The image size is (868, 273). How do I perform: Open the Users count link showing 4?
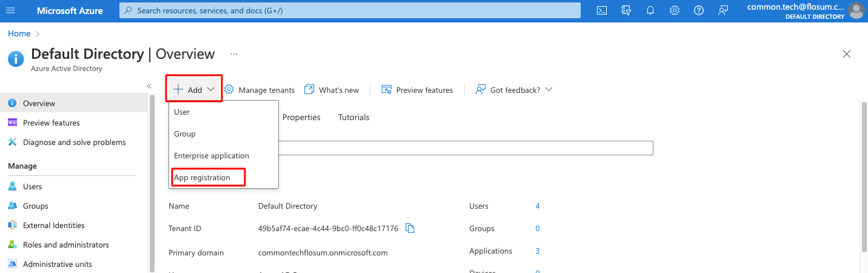click(538, 206)
